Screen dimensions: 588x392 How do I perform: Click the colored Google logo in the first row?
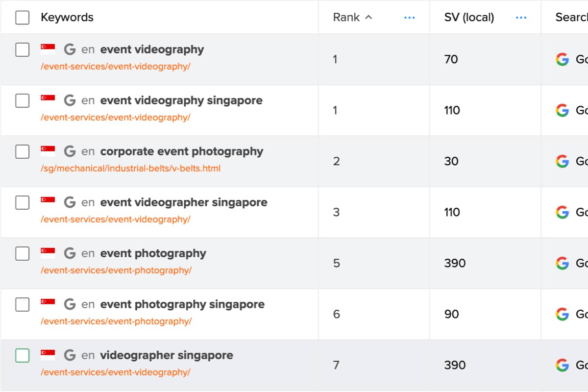(x=562, y=59)
